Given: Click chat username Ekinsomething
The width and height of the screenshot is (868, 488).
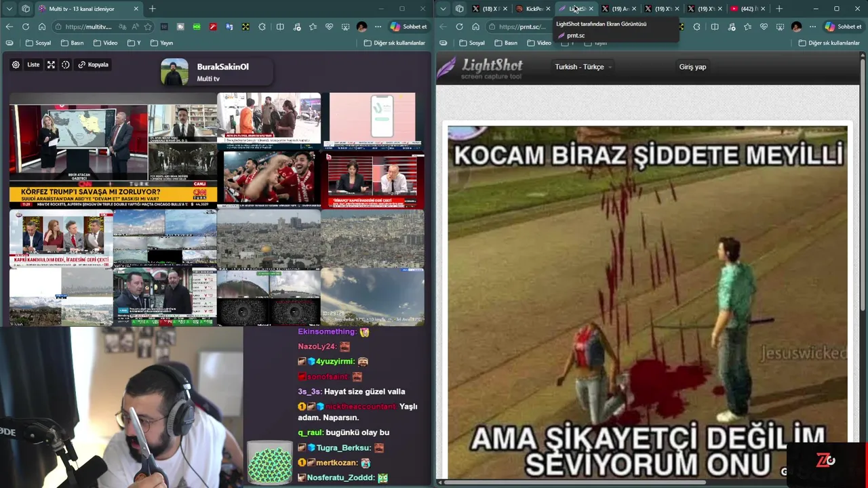Looking at the screenshot, I should click(x=327, y=332).
